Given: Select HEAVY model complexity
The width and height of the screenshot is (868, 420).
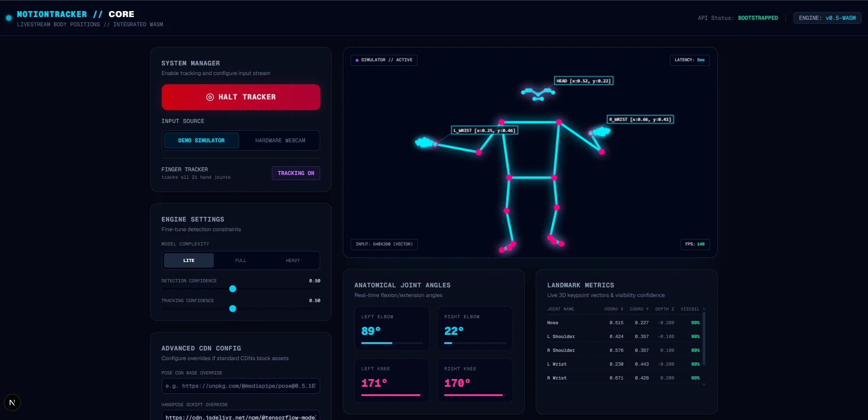Looking at the screenshot, I should 293,261.
